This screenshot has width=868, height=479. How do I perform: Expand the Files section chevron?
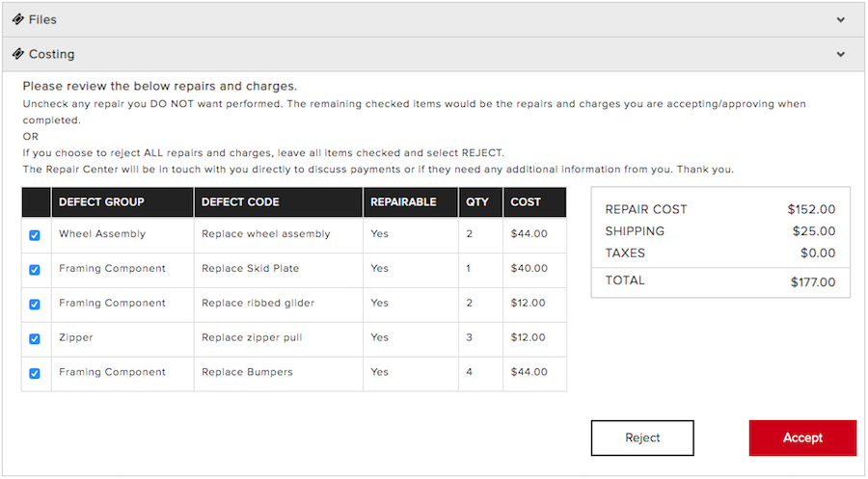pyautogui.click(x=840, y=20)
